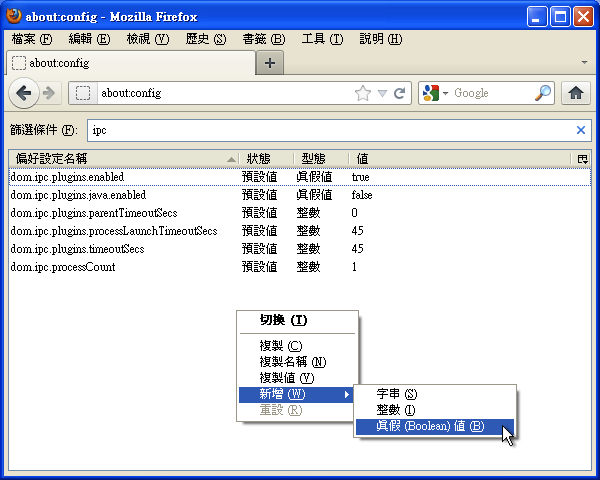Viewport: 600px width, 480px height.
Task: Choose 整數 (I) in the submenu
Action: [x=435, y=410]
